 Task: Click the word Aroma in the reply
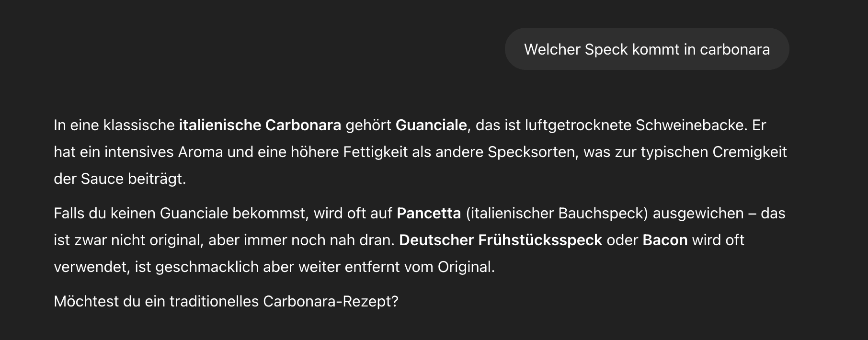coord(201,152)
